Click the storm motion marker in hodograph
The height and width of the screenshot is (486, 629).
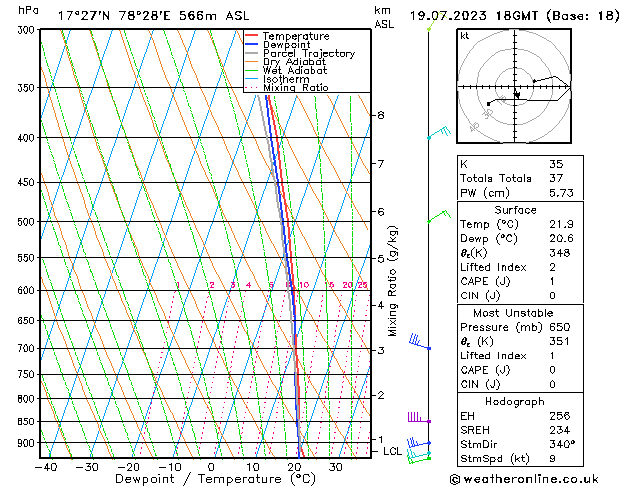coord(517,95)
